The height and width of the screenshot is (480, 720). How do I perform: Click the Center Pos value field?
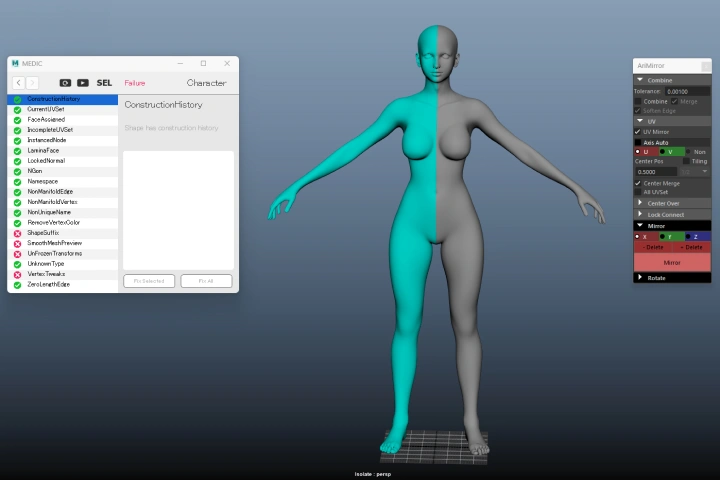[x=656, y=172]
